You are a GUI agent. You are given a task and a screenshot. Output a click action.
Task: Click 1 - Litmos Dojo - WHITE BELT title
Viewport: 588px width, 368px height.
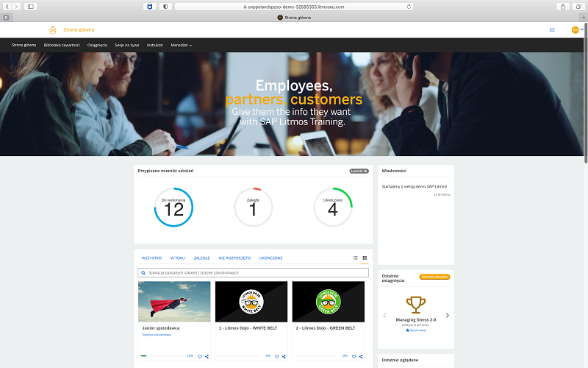point(248,328)
